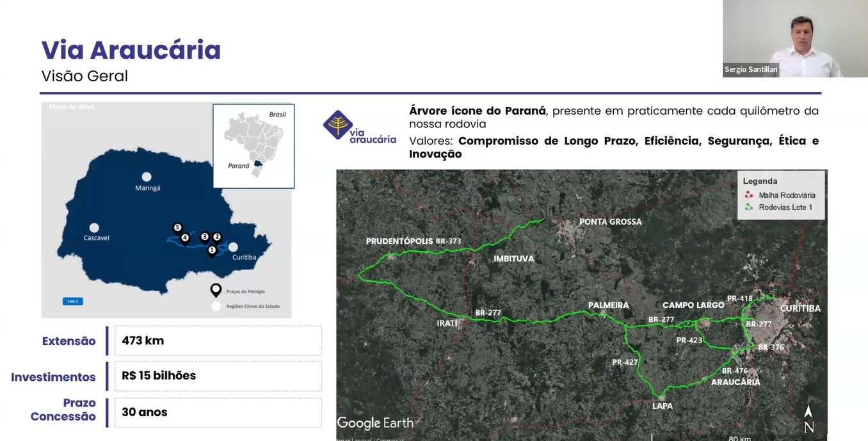This screenshot has width=868, height=441.
Task: Click the Via Araucária tree logo
Action: pos(338,124)
